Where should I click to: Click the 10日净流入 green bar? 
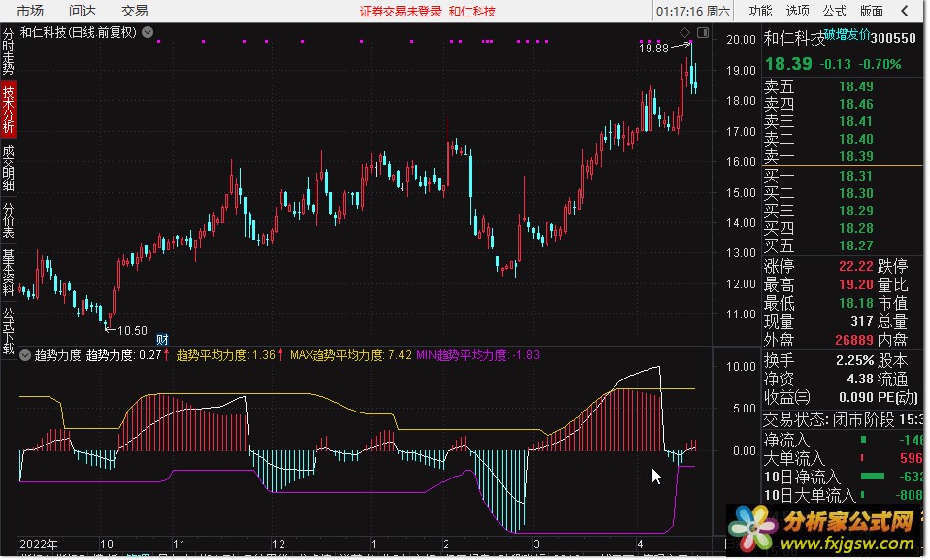point(872,477)
